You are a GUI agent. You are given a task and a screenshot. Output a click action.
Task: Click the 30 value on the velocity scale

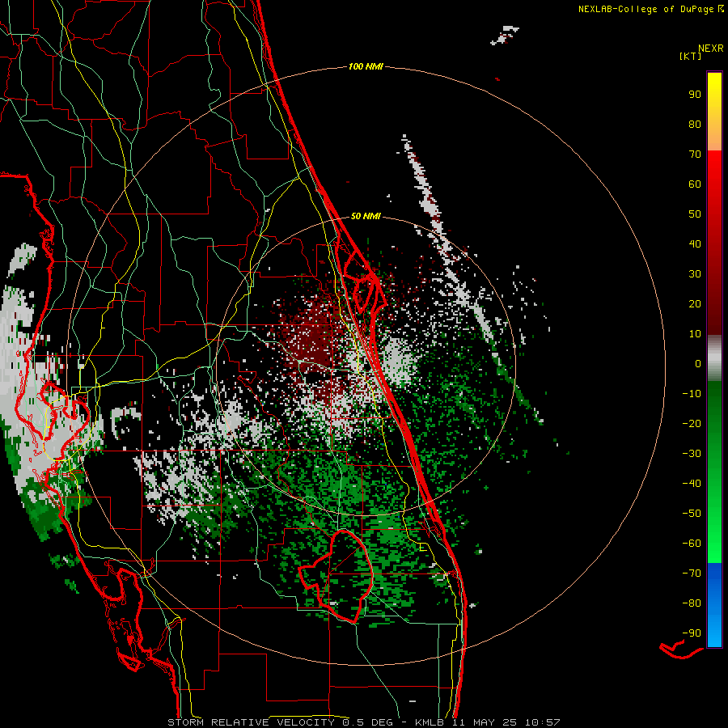tap(695, 274)
